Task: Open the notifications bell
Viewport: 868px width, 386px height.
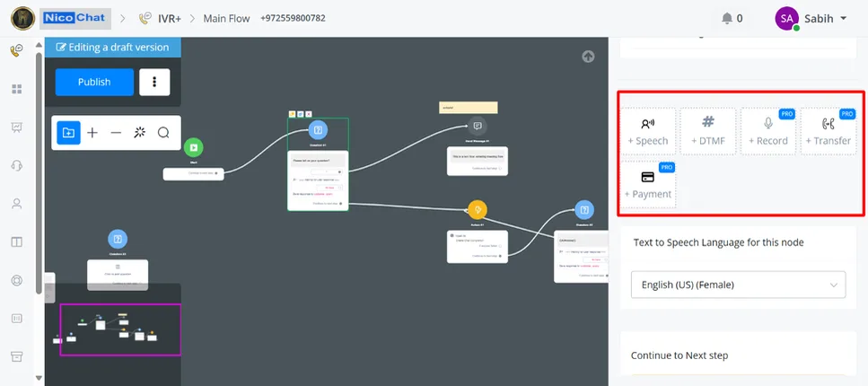Action: pos(727,18)
